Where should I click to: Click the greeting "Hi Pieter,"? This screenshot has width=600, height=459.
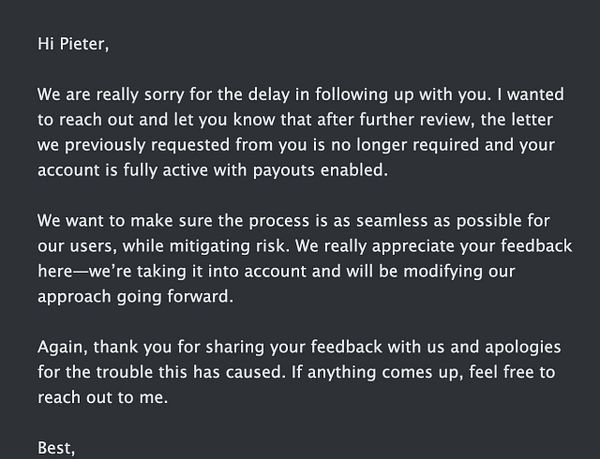71,43
